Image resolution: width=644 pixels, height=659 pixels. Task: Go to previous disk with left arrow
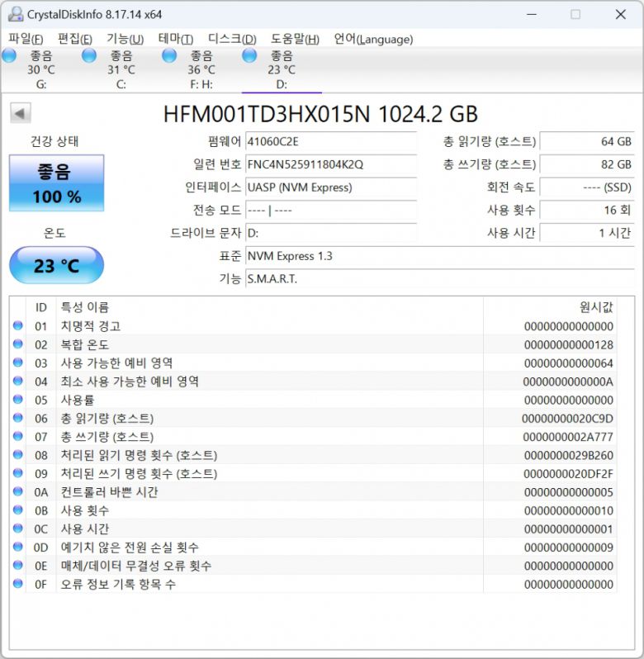[20, 113]
